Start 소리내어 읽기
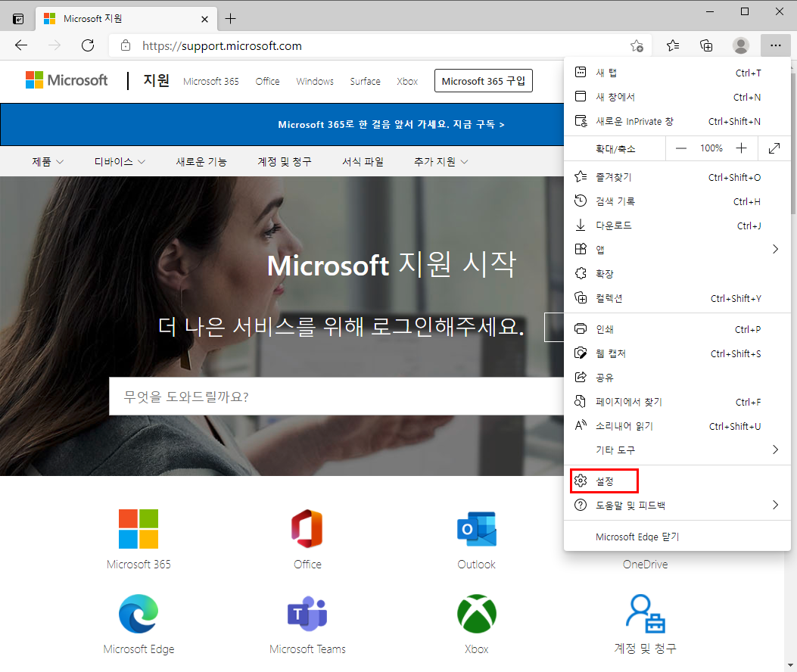Viewport: 797px width, 672px height. tap(677, 426)
